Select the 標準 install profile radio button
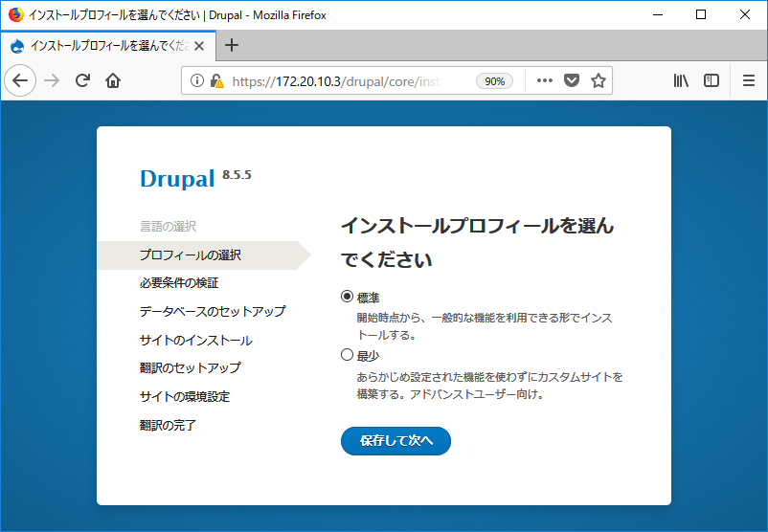 click(x=347, y=297)
